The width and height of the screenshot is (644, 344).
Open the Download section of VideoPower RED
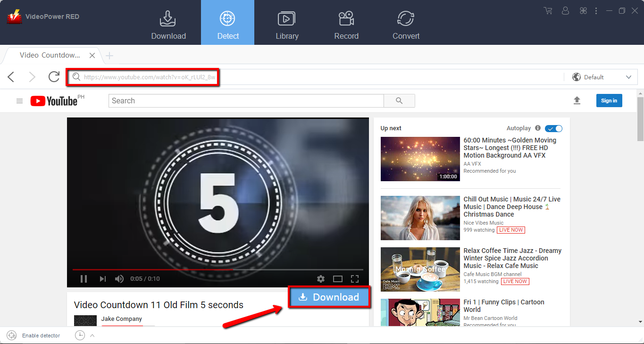pyautogui.click(x=168, y=22)
